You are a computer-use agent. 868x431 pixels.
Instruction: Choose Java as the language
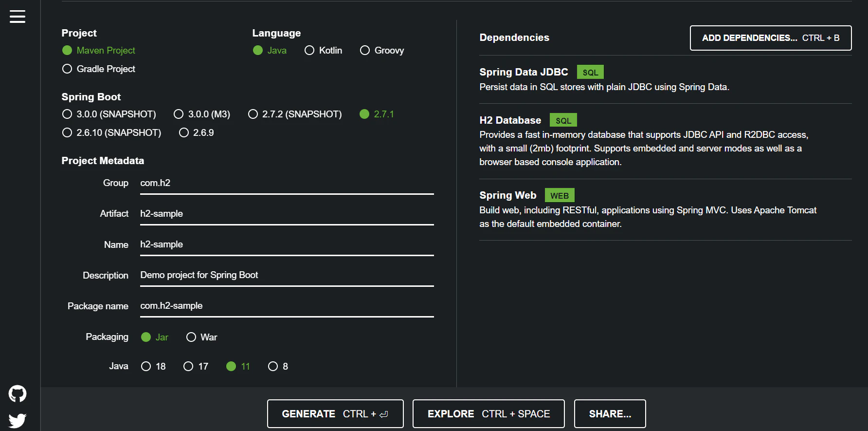[x=270, y=50]
